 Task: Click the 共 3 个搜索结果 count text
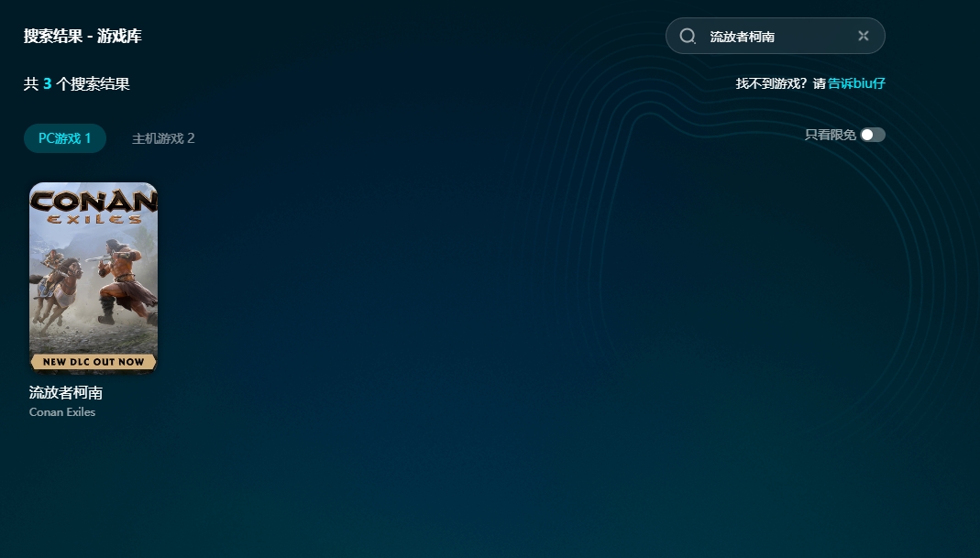coord(77,84)
